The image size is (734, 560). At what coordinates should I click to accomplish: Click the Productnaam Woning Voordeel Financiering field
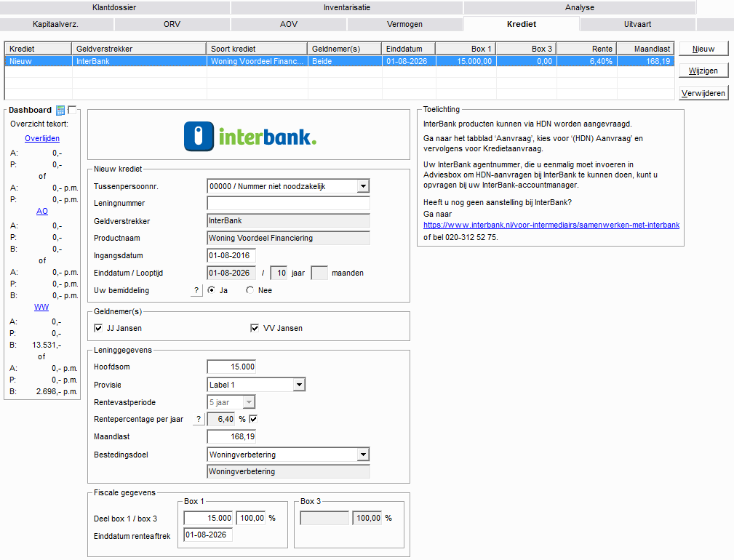288,238
